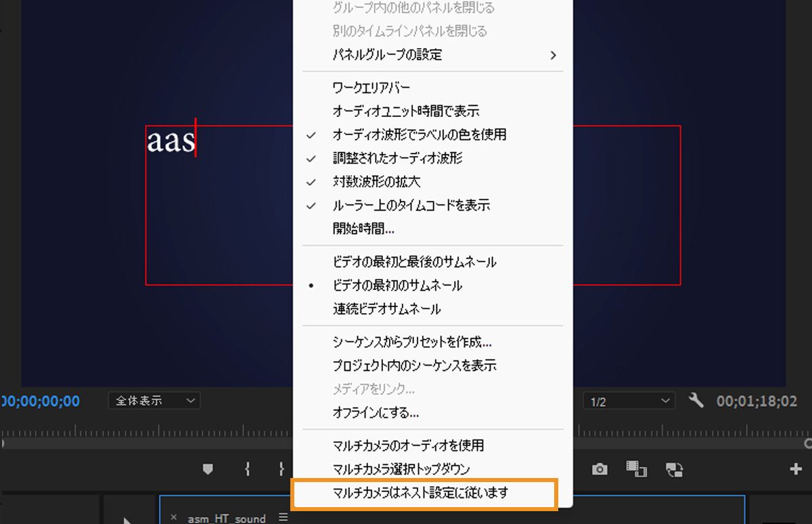Open the Button Editor with the plus icon
812x524 pixels.
(796, 468)
